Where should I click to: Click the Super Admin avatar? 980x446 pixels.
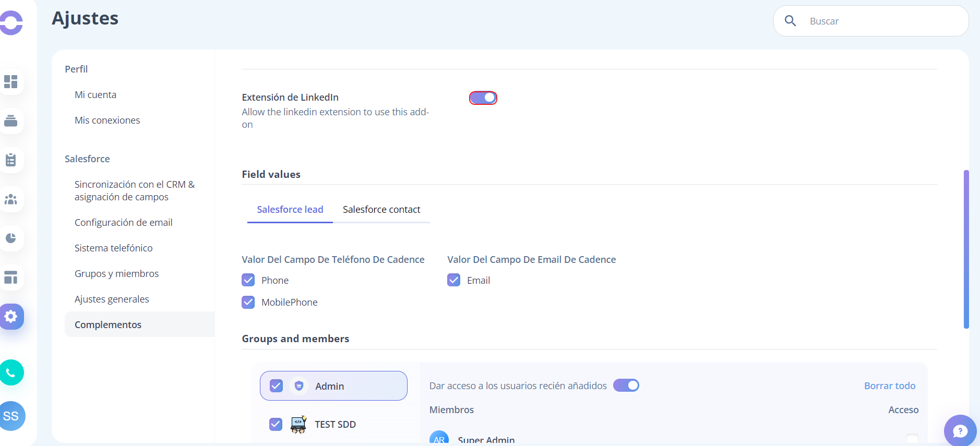point(439,438)
